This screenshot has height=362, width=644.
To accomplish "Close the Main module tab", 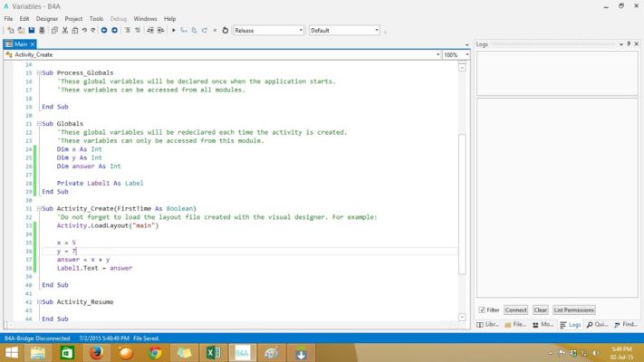I will (x=33, y=44).
